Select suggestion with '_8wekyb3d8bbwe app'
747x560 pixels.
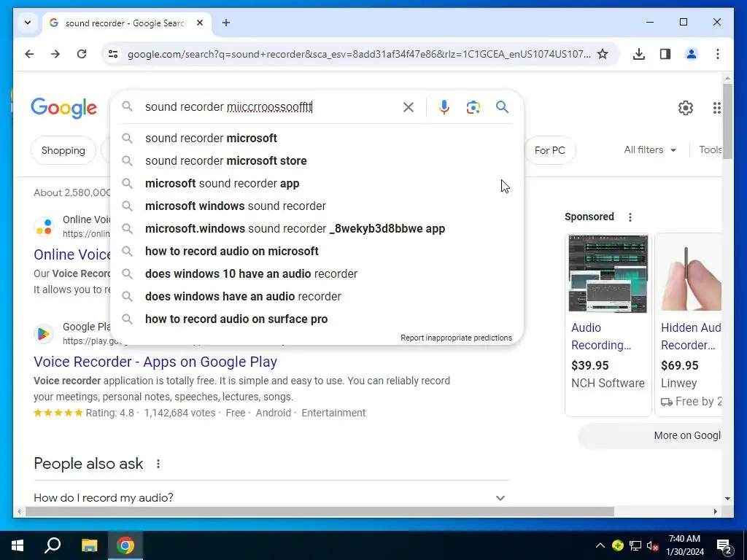click(317, 228)
